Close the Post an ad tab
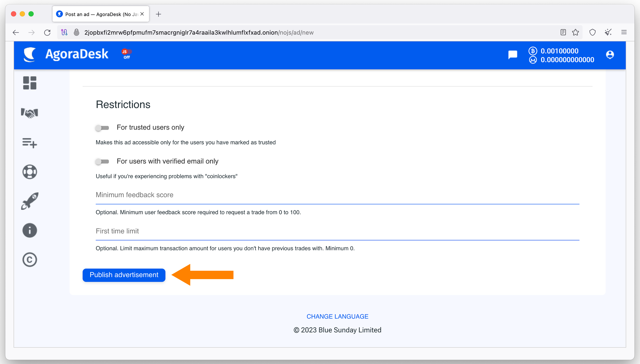This screenshot has width=640, height=364. point(142,14)
